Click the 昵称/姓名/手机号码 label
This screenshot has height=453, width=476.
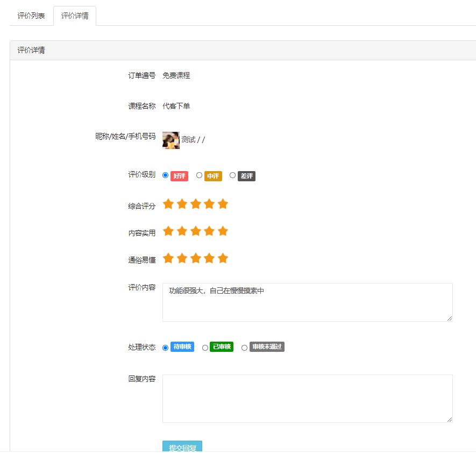[125, 137]
